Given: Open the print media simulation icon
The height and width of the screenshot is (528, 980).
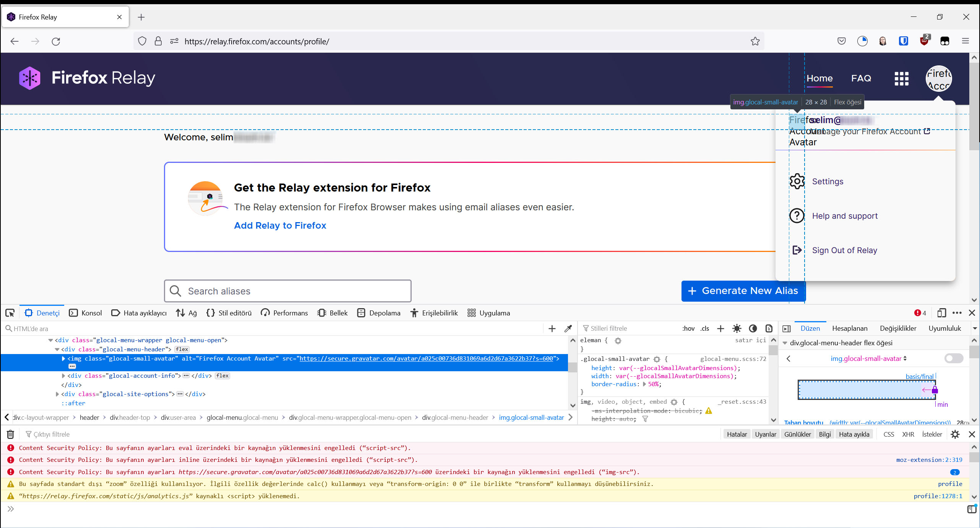Looking at the screenshot, I should pos(769,328).
